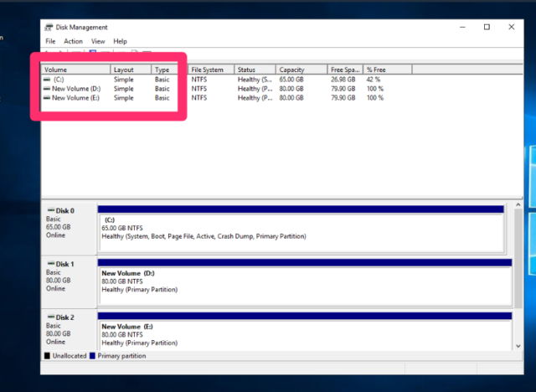Sort by the Status column header
This screenshot has width=536, height=392.
[x=255, y=70]
